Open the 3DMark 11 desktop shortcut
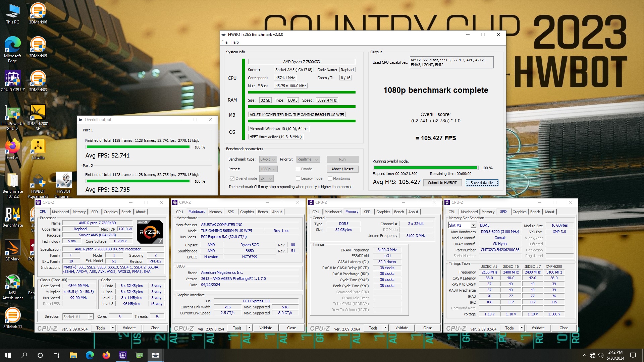Viewport: 644px width, 362px height. coord(12,318)
